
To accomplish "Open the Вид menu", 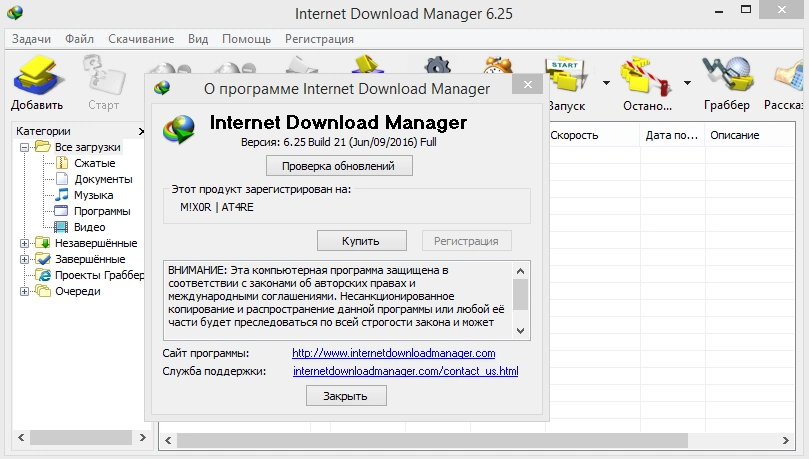I will point(198,39).
